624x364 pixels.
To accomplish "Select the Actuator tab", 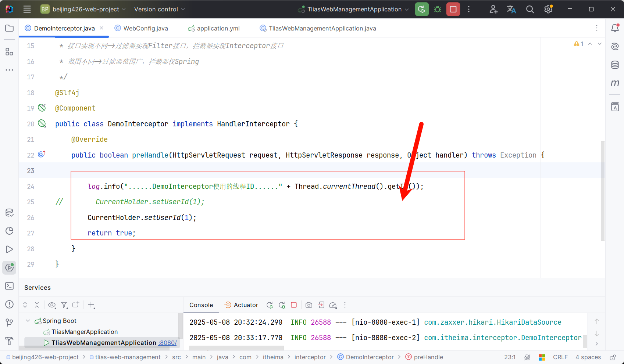I will (241, 305).
